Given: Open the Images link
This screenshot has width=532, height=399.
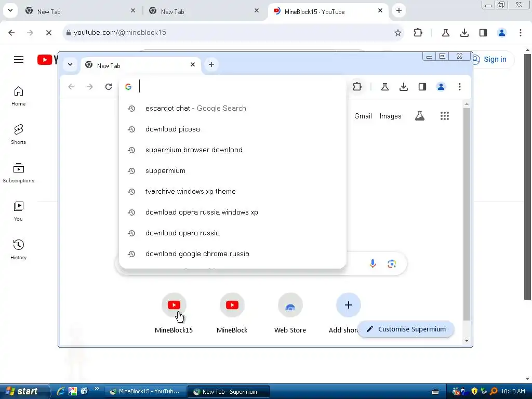Looking at the screenshot, I should 390,116.
